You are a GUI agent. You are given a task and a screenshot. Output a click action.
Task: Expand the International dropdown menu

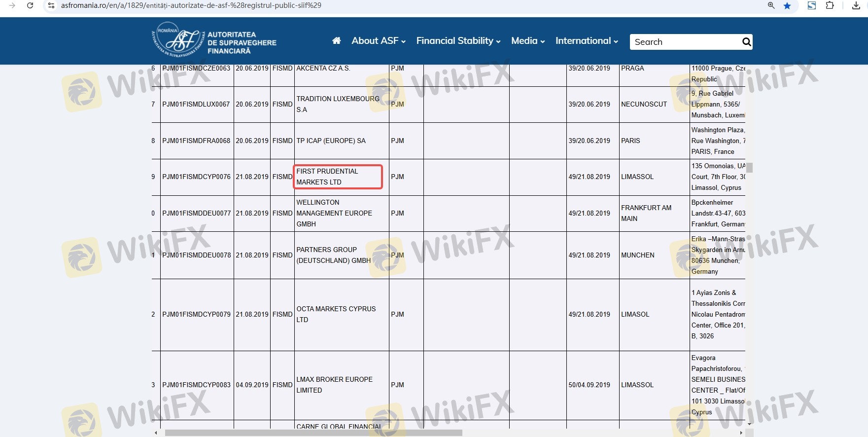tap(586, 41)
